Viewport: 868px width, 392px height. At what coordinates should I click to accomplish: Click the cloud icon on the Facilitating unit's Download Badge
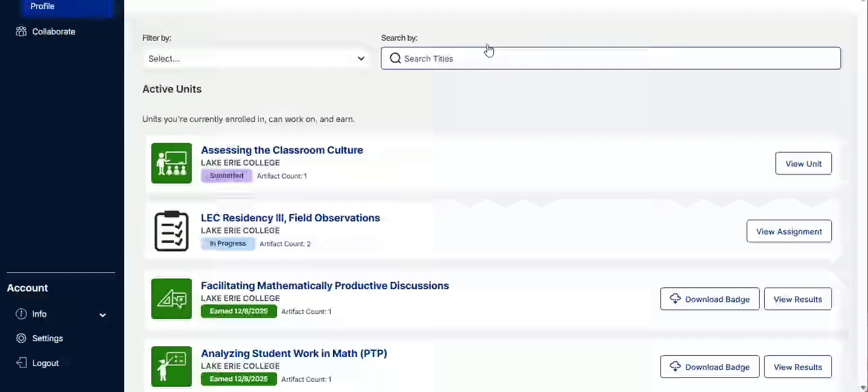pos(675,299)
